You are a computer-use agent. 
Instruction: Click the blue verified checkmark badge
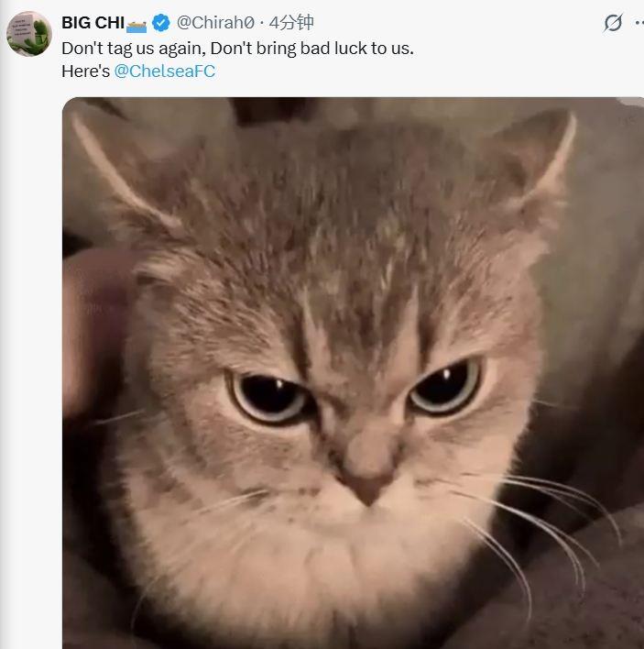click(160, 23)
